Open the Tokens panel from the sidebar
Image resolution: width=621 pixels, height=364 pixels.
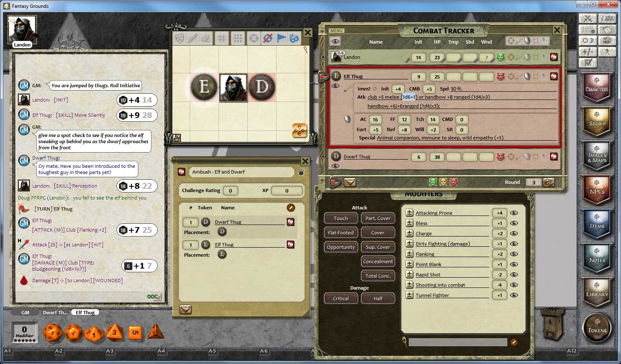pyautogui.click(x=597, y=328)
